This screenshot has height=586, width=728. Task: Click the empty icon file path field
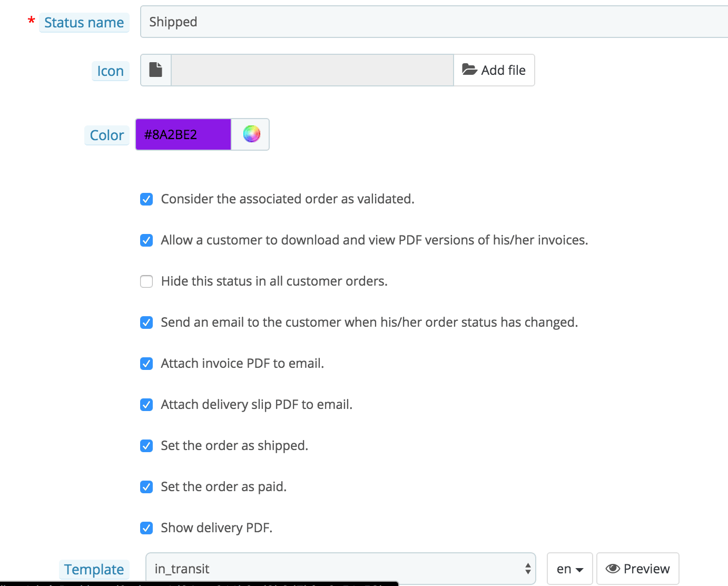pyautogui.click(x=312, y=70)
